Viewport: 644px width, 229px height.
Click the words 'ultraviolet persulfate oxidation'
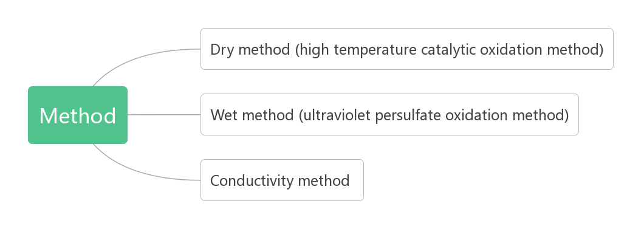pyautogui.click(x=405, y=116)
